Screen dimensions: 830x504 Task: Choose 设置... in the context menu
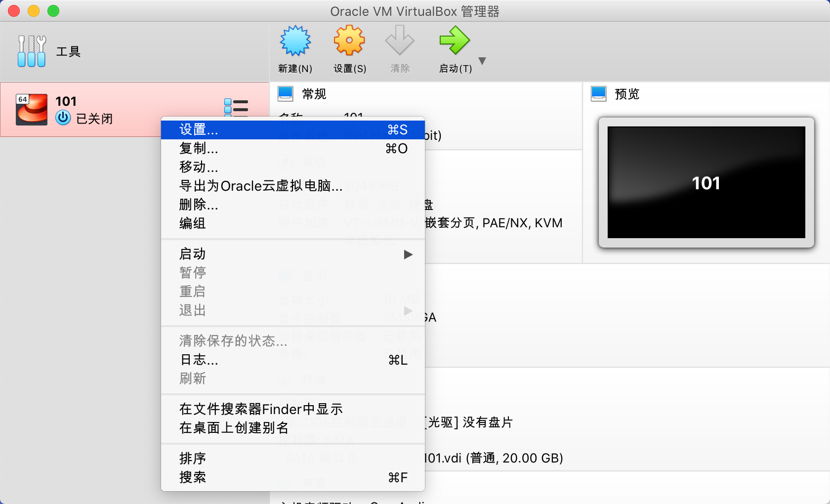(x=293, y=130)
